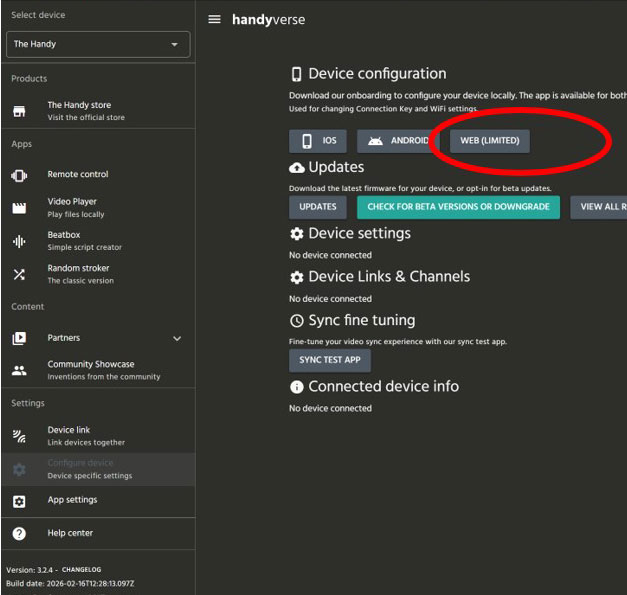Open the Partners menu item
The height and width of the screenshot is (595, 627).
pyautogui.click(x=64, y=338)
